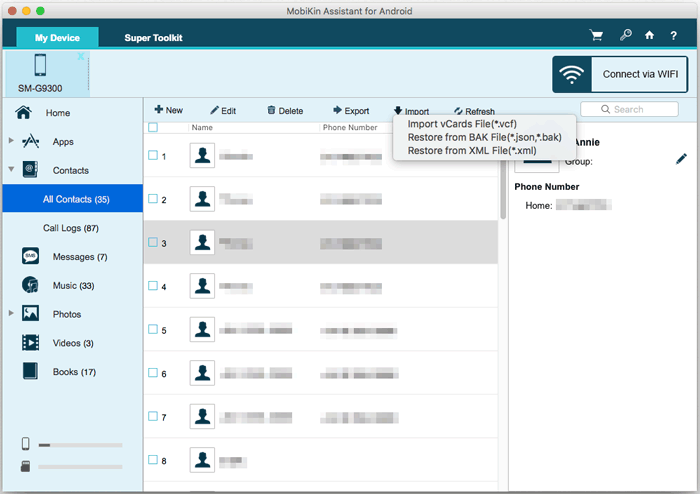
Task: Check the box for contact 7
Action: [x=153, y=416]
